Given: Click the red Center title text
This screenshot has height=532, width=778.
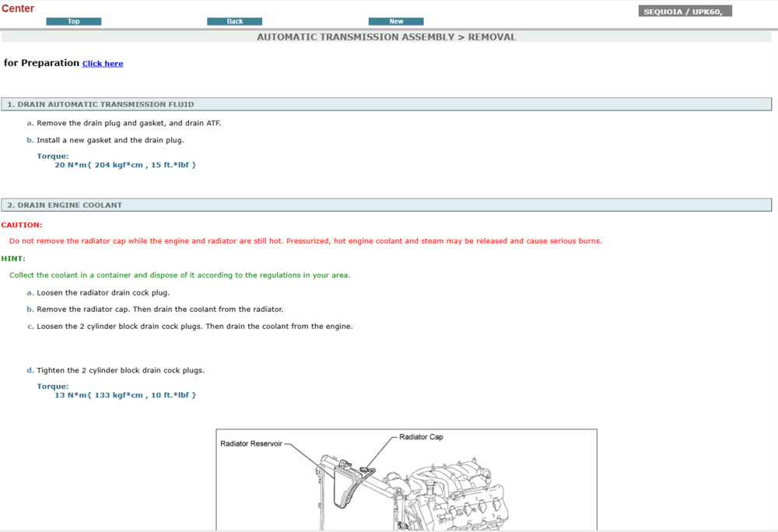Looking at the screenshot, I should click(x=18, y=9).
